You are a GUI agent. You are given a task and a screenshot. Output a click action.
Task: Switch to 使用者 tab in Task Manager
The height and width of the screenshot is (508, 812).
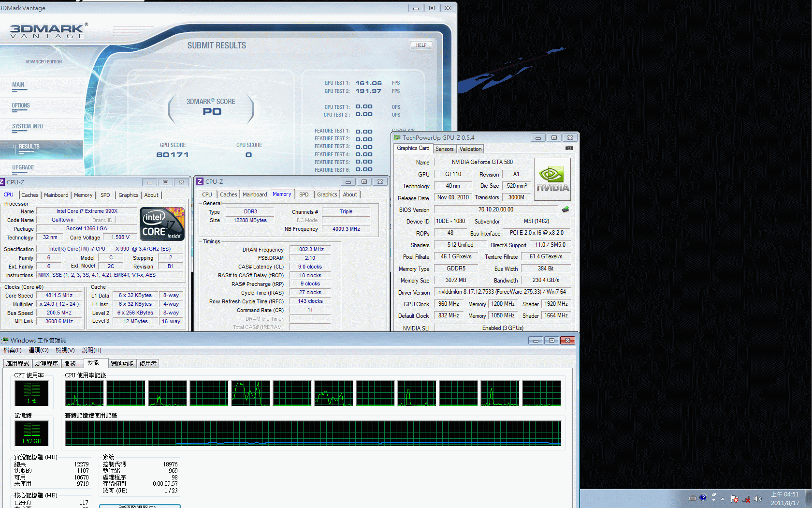(148, 364)
